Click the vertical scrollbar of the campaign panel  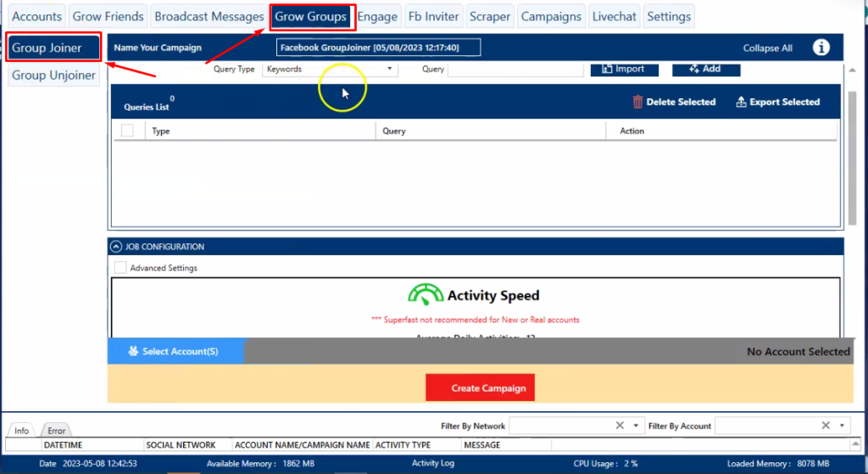(x=851, y=153)
